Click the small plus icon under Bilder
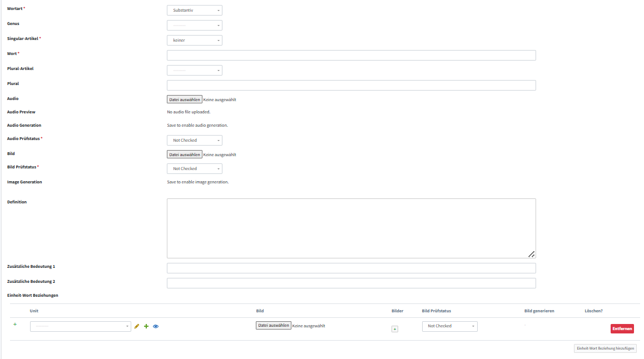Screen dimensions: 644x359 tap(395, 329)
